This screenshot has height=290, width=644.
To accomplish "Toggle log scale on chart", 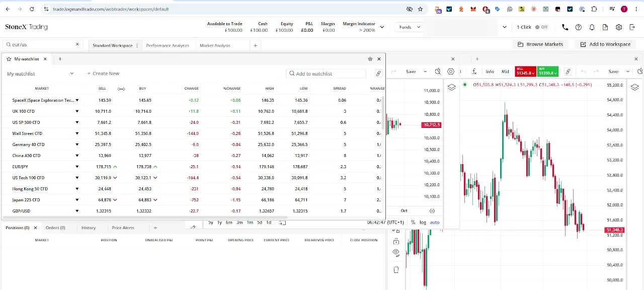I will (423, 223).
